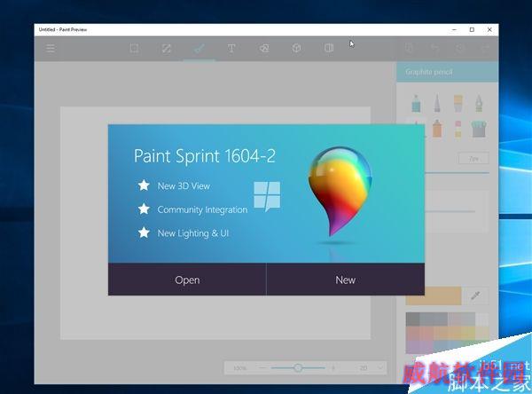Select the rectangle selection tool
The height and width of the screenshot is (394, 532).
coord(135,48)
